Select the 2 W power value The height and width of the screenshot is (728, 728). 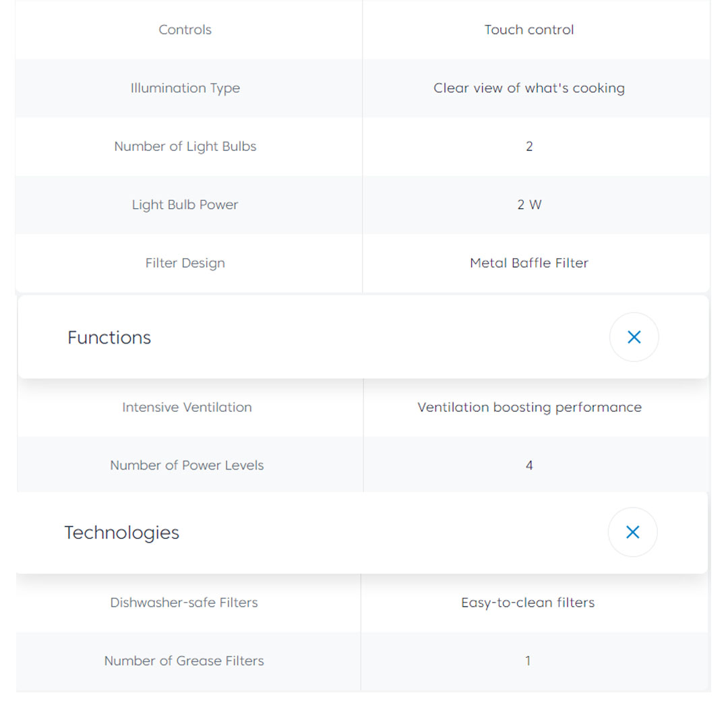(x=529, y=205)
